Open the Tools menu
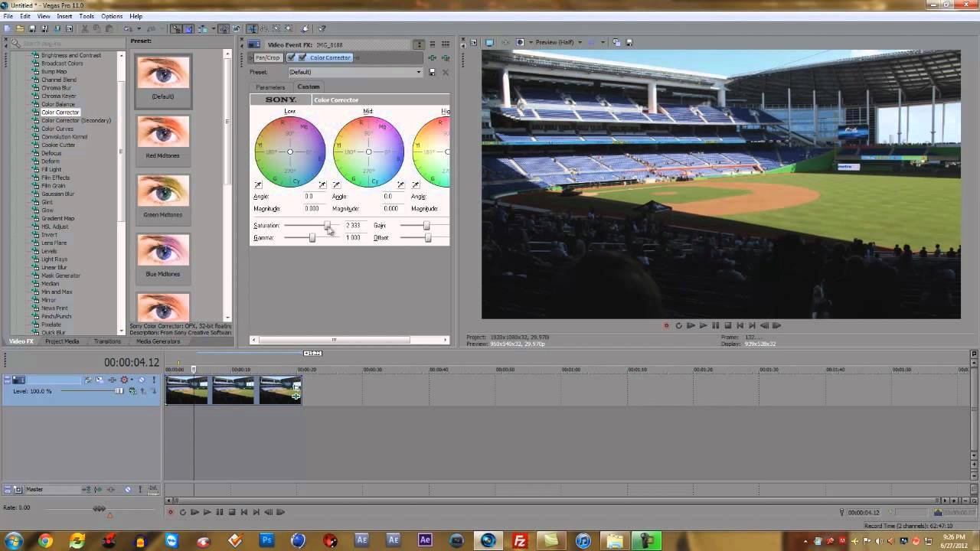 click(86, 15)
